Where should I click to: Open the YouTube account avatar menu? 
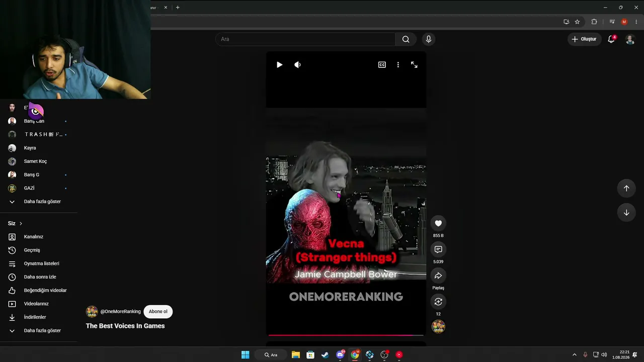pyautogui.click(x=630, y=39)
